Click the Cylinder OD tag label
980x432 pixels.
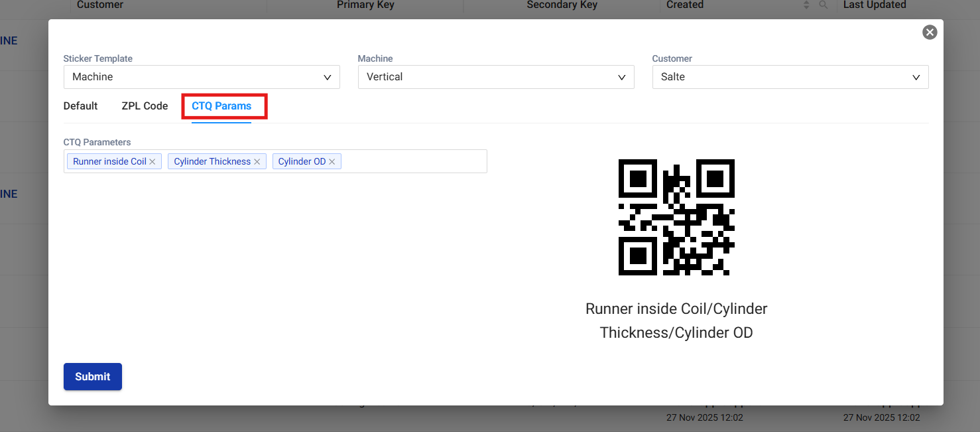pos(302,162)
